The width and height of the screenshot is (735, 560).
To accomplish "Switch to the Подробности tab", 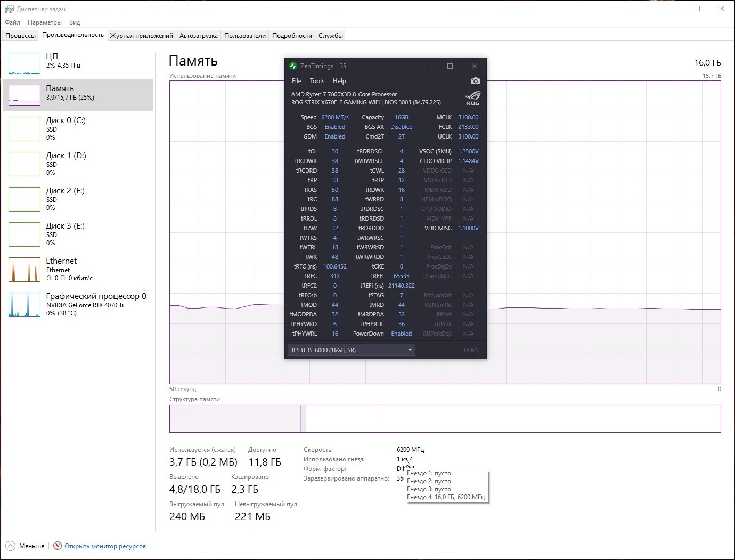I will (x=292, y=36).
